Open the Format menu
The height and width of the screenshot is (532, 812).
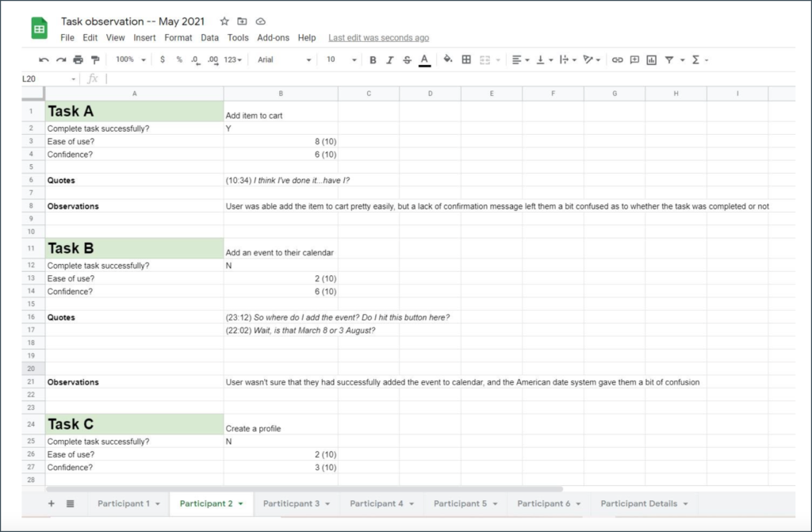[178, 37]
